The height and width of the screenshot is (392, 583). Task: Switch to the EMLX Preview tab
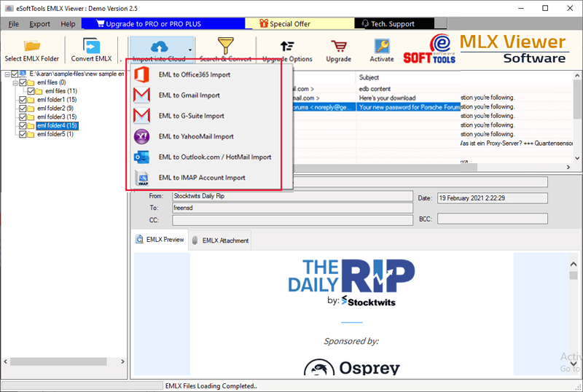pyautogui.click(x=160, y=240)
